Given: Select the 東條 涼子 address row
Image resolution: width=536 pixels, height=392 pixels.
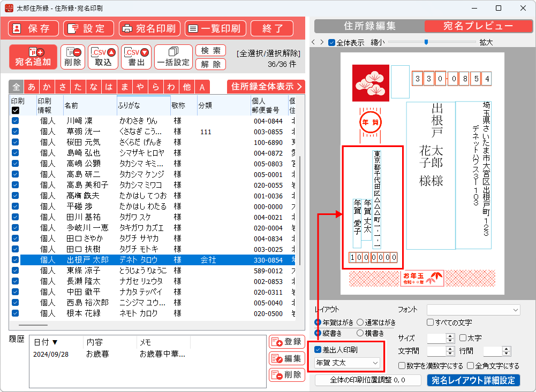Looking at the screenshot, I should [87, 271].
